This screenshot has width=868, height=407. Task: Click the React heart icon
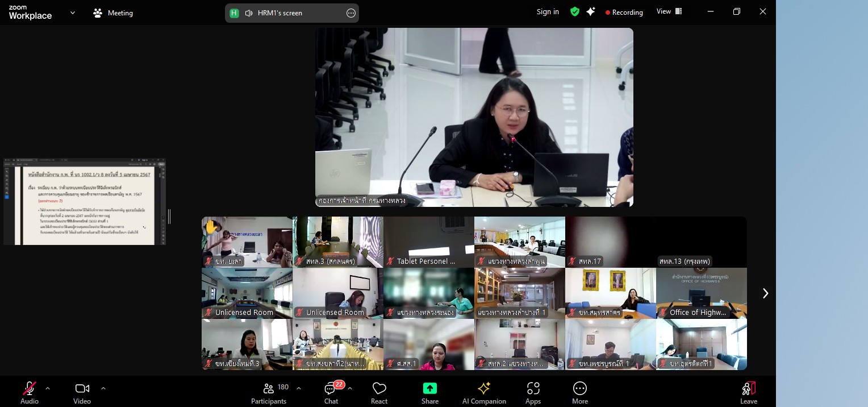pyautogui.click(x=379, y=392)
